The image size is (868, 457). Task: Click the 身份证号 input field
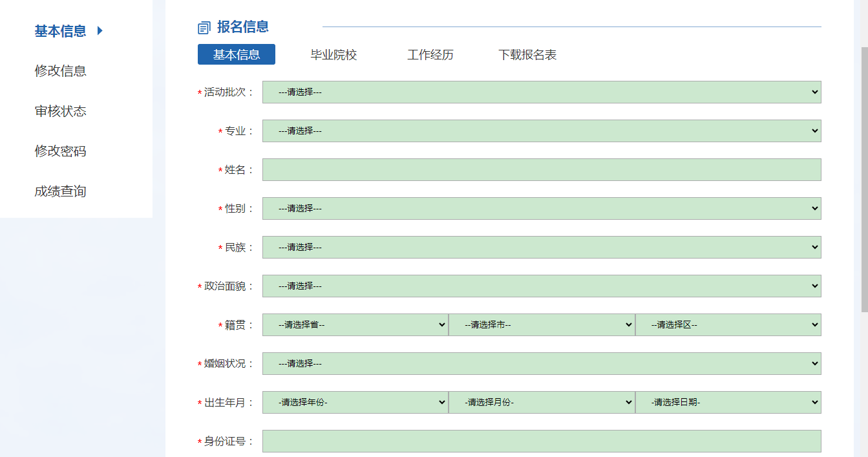[x=542, y=441]
